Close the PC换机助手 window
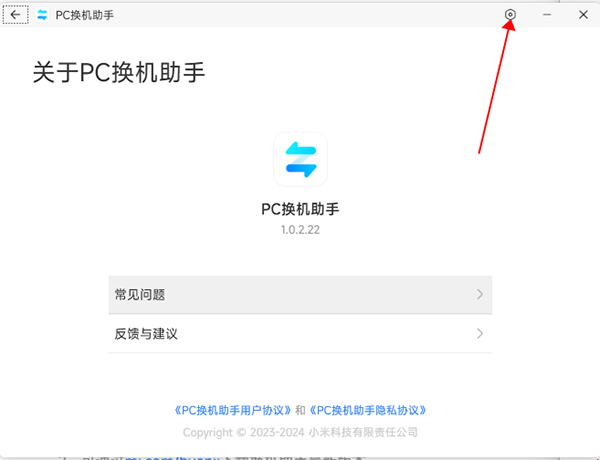 pos(583,15)
